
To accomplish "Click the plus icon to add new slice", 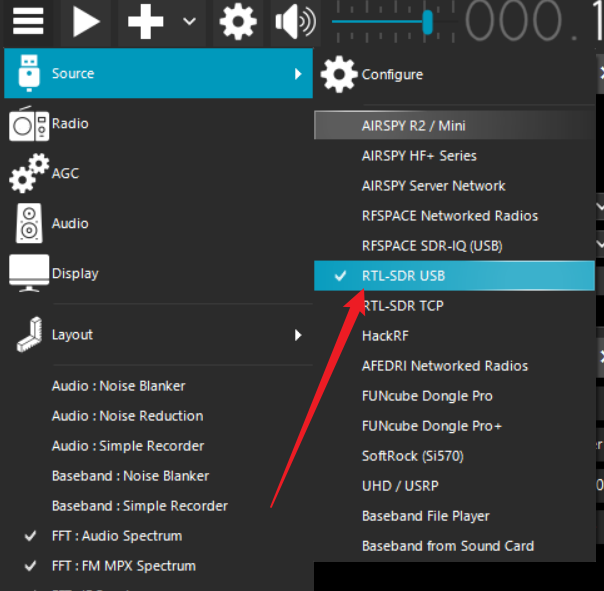I will 146,21.
